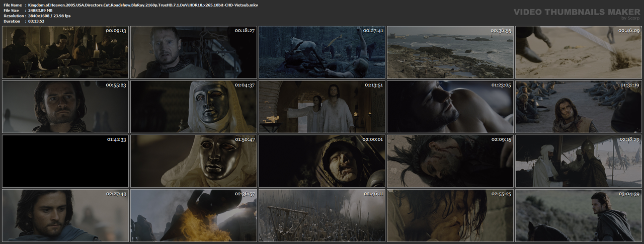Select the thumbnail stamped 01:13:51
This screenshot has width=644, height=244.
pos(322,107)
